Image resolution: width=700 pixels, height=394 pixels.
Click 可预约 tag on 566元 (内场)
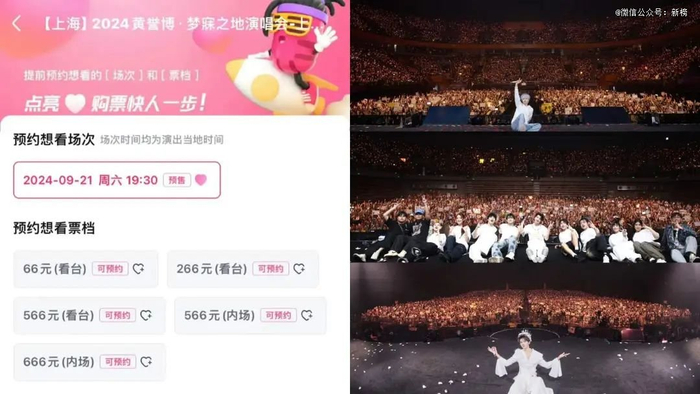pyautogui.click(x=278, y=315)
